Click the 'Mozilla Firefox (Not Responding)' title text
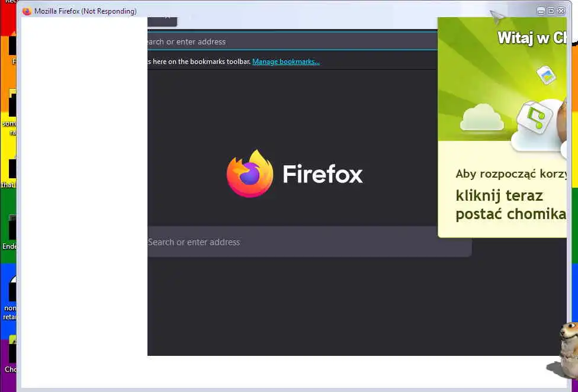This screenshot has height=392, width=578. pyautogui.click(x=85, y=11)
